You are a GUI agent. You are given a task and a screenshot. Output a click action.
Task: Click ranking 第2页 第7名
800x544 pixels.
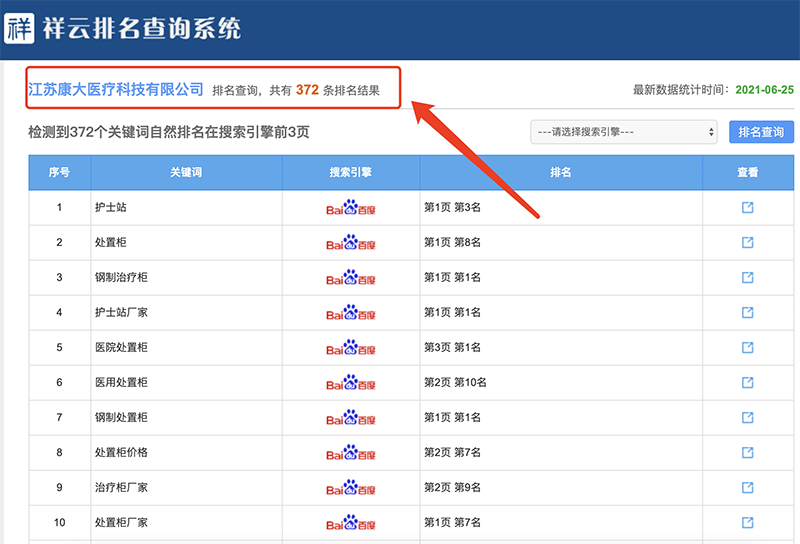453,452
